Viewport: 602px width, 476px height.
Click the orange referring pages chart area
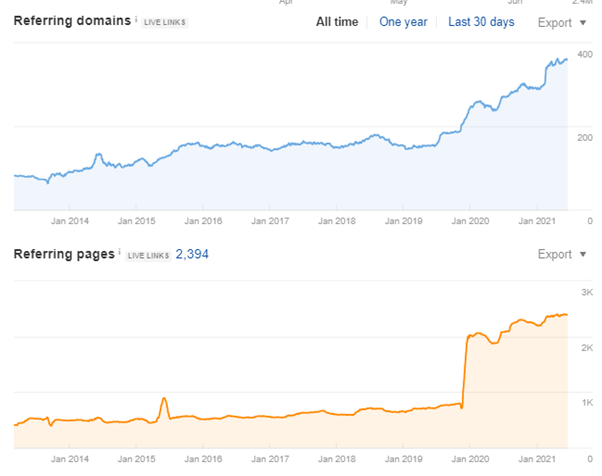[x=291, y=430]
